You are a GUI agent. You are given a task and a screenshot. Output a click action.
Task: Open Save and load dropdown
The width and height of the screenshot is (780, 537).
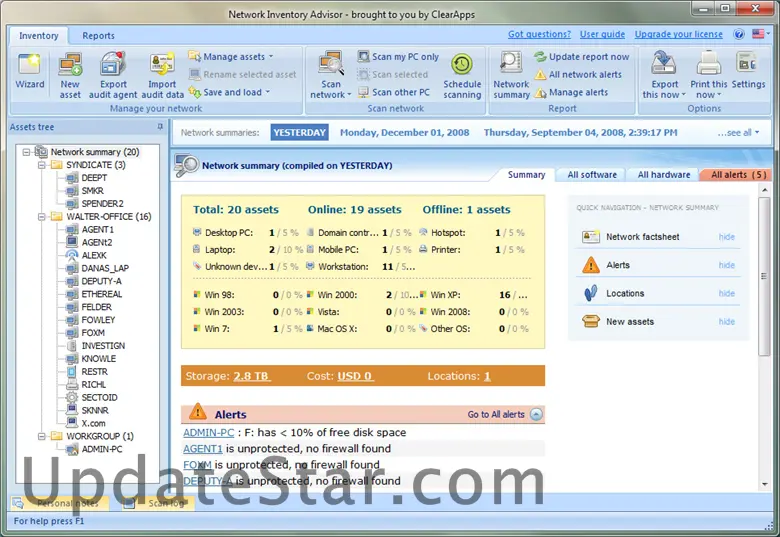(230, 92)
